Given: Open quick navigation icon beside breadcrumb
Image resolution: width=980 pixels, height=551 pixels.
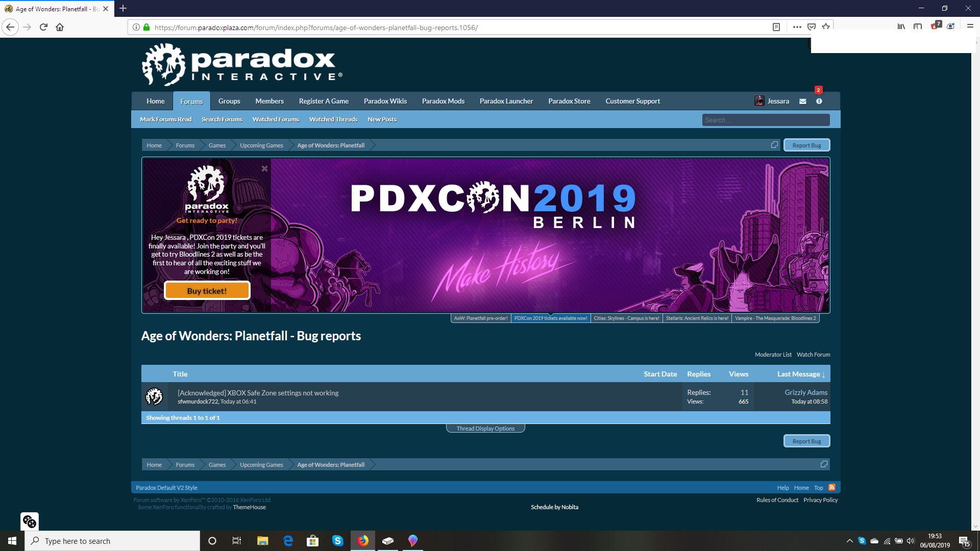Looking at the screenshot, I should click(x=774, y=145).
